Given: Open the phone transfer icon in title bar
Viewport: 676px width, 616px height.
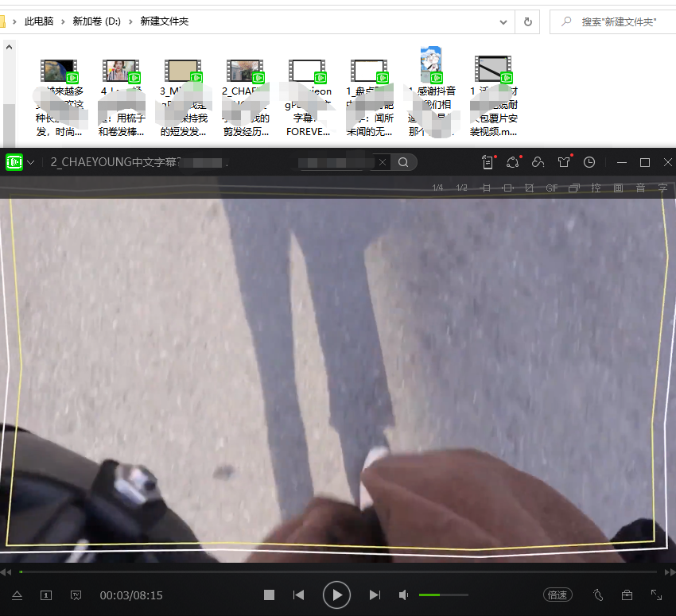Looking at the screenshot, I should point(488,162).
